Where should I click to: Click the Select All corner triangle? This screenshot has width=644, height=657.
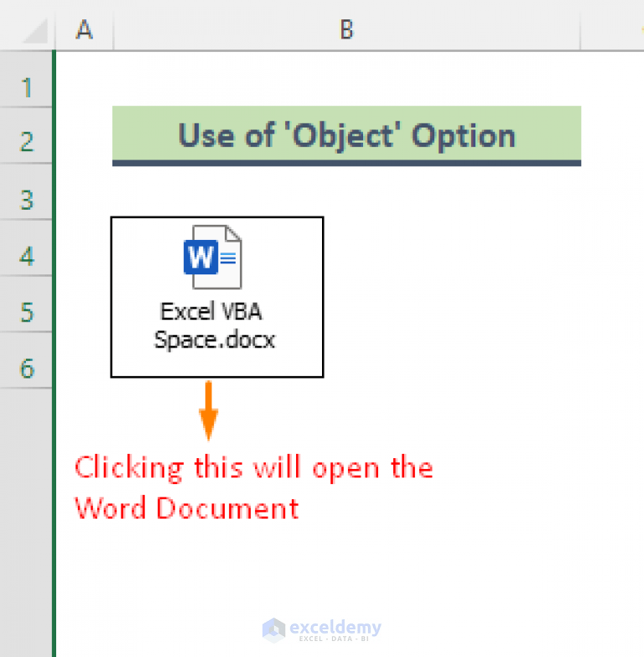click(35, 32)
